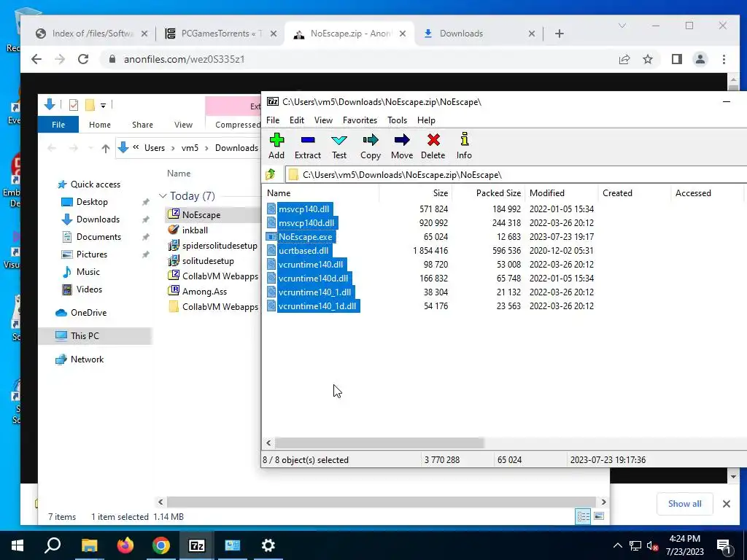Image resolution: width=747 pixels, height=560 pixels.
Task: Open Explorer View ribbon tab
Action: coord(183,124)
